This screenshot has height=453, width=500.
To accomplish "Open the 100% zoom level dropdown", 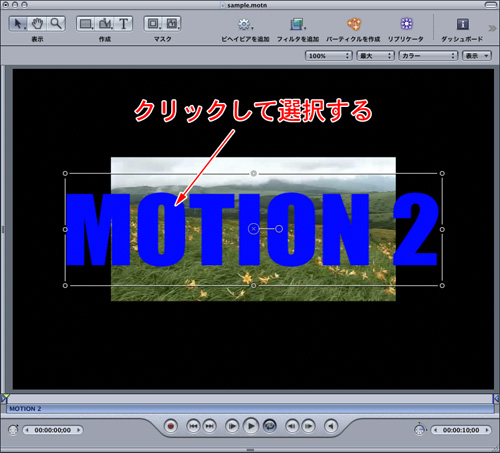I will pos(328,56).
